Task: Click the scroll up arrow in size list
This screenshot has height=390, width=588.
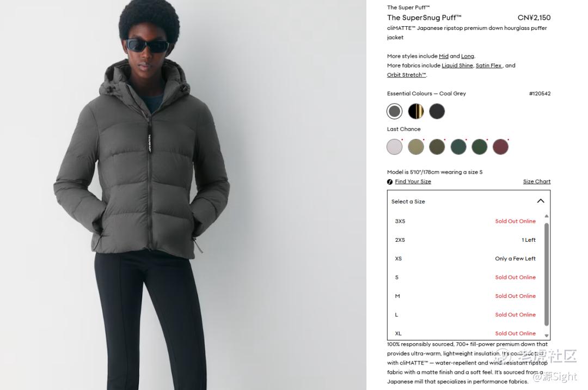Action: click(547, 216)
